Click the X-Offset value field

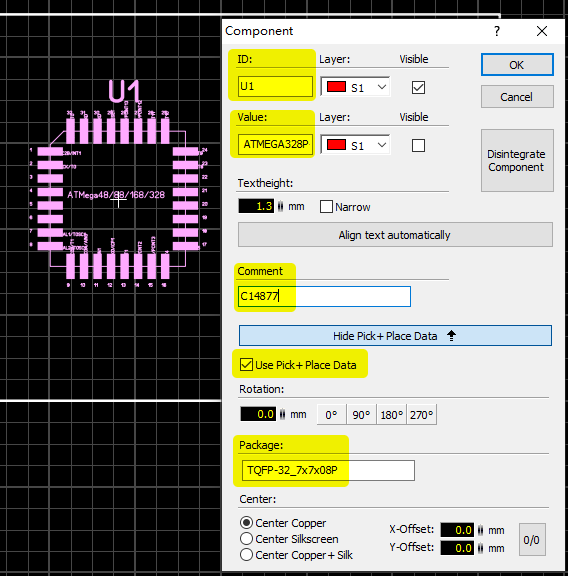pyautogui.click(x=457, y=530)
